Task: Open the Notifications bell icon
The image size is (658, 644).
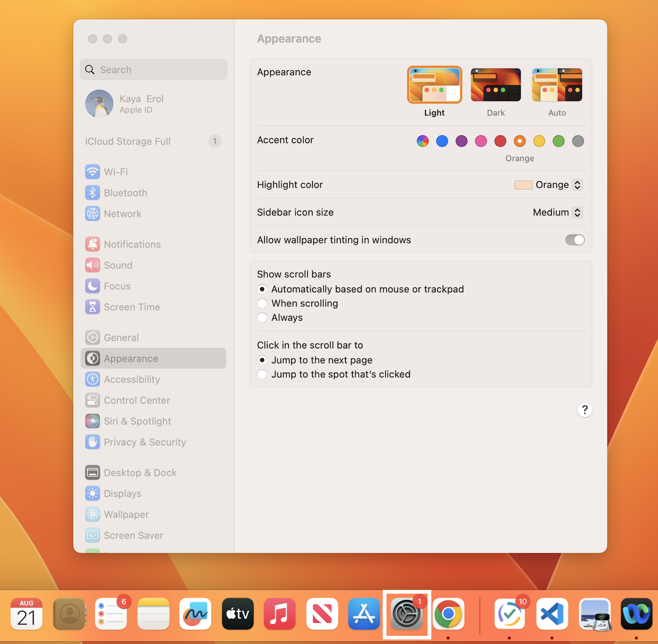Action: [93, 244]
